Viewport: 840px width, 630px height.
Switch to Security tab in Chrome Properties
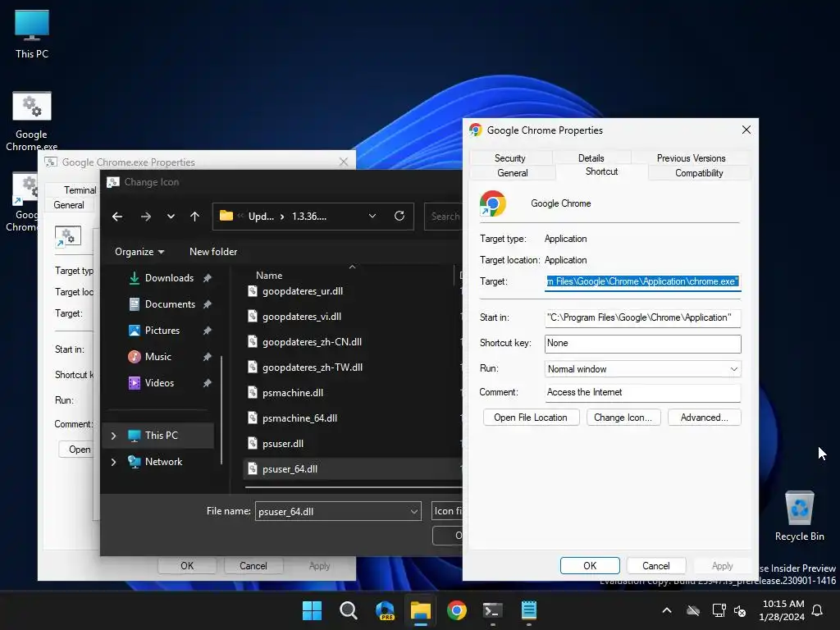[509, 158]
